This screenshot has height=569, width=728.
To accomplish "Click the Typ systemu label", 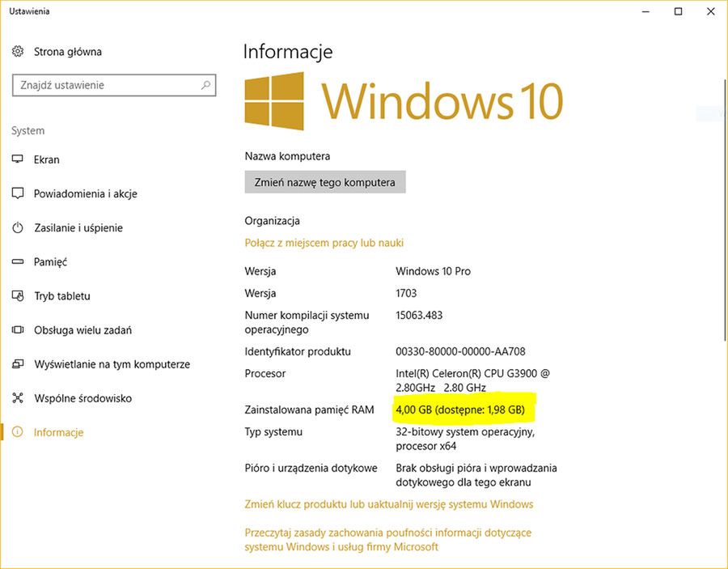I will 273,432.
